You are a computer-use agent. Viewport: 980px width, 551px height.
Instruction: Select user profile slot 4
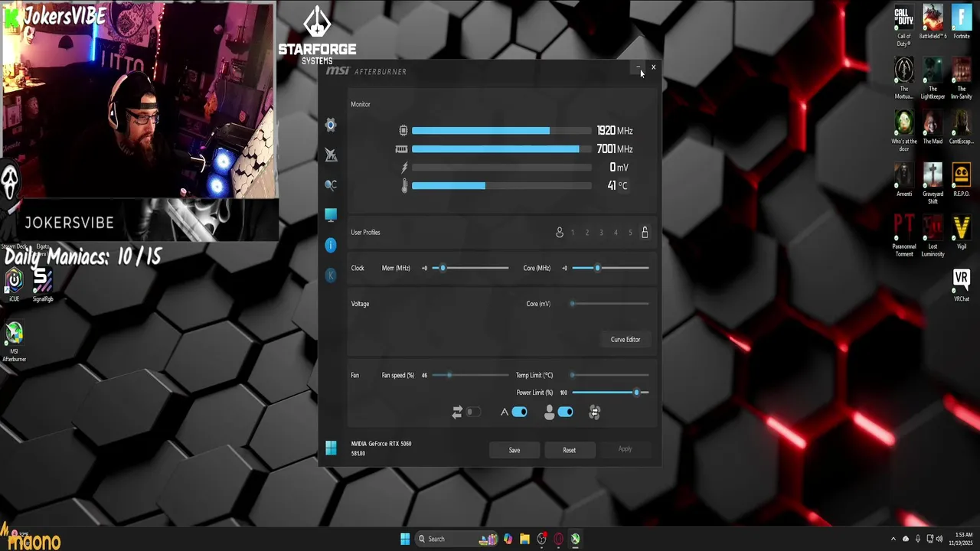616,233
